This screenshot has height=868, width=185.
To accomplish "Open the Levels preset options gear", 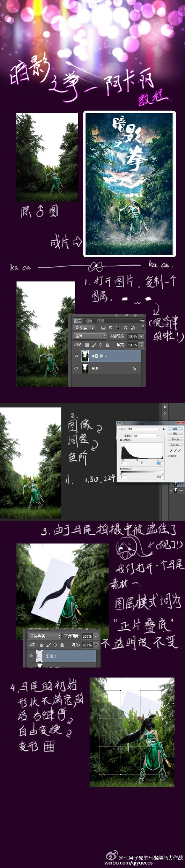I will click(x=164, y=429).
